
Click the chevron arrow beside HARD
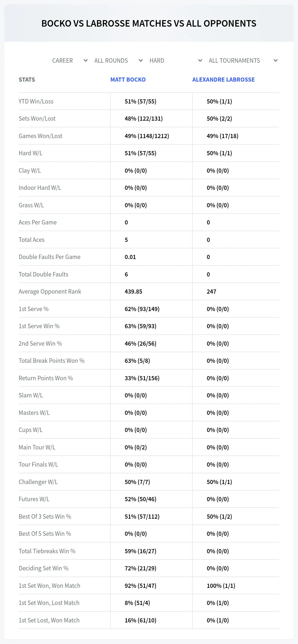(x=200, y=61)
